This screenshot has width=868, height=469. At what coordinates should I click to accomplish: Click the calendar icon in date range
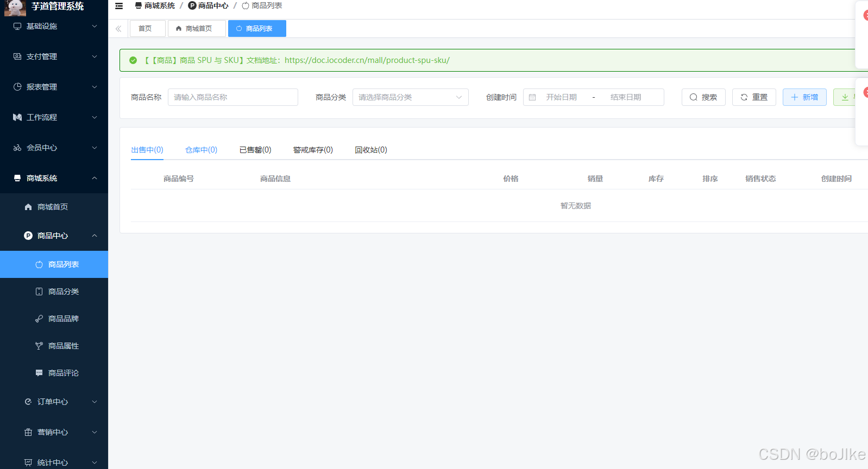click(x=532, y=97)
